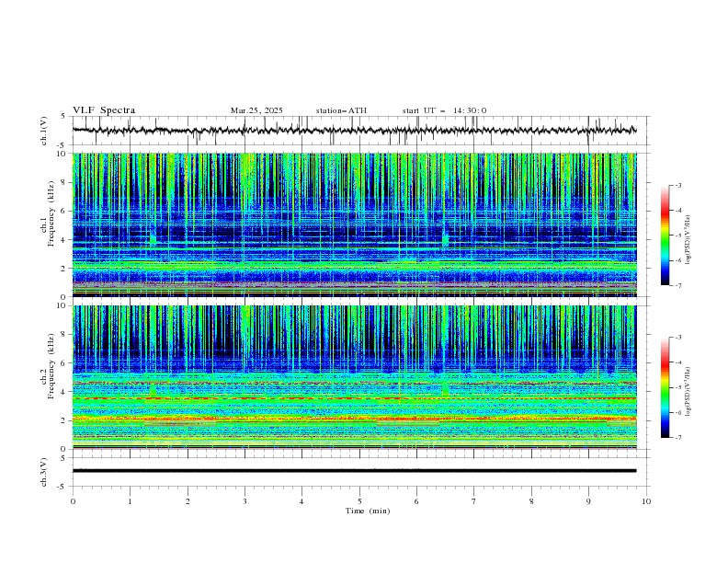Select the ch.1 spectrogram color scale bar

click(x=665, y=236)
